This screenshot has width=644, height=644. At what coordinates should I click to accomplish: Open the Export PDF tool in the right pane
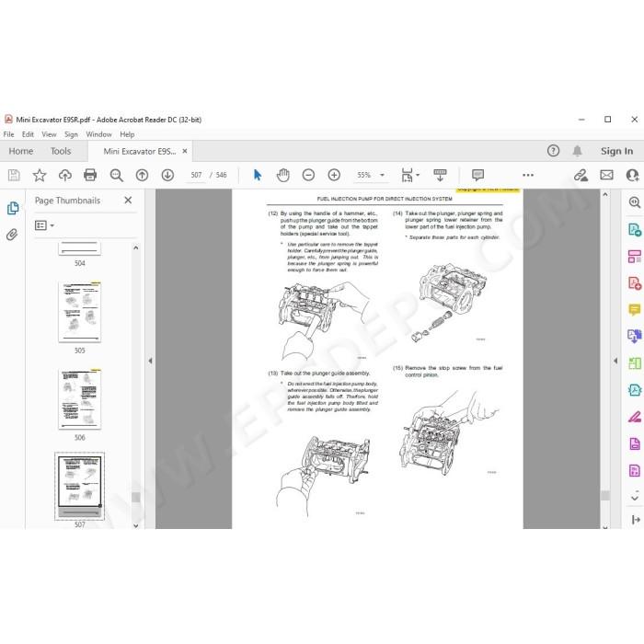coord(635,230)
